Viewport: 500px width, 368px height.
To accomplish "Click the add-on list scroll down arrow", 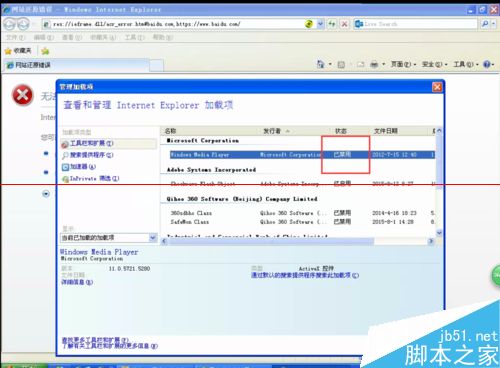I will click(439, 233).
